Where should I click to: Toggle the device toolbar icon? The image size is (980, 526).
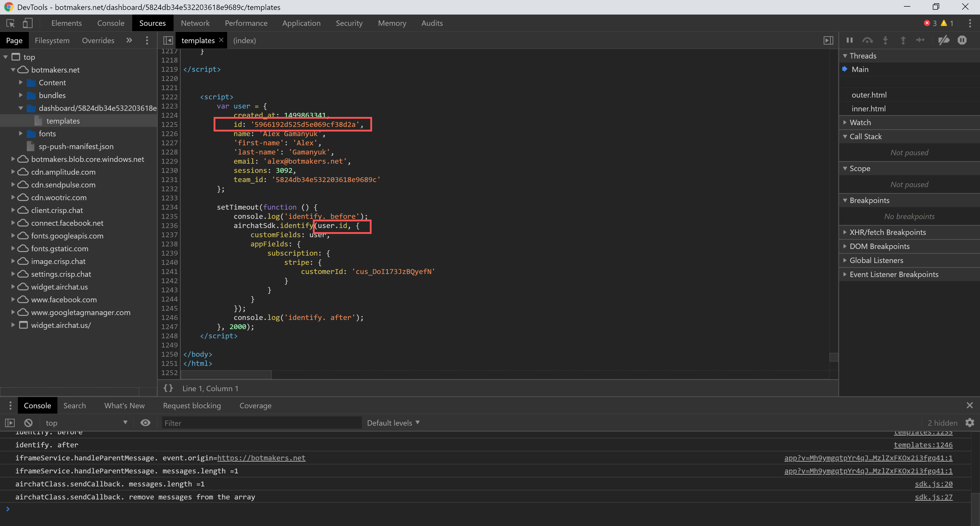[x=27, y=23]
